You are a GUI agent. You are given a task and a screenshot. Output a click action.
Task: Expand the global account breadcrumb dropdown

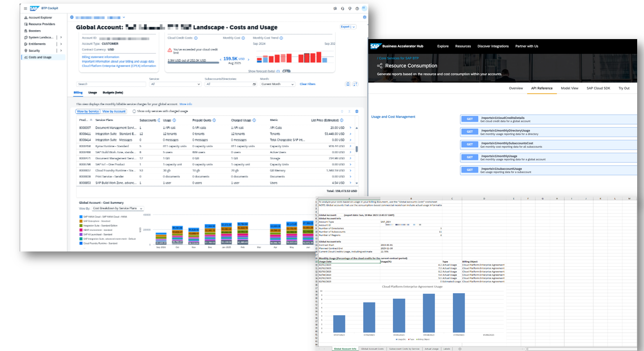pos(124,17)
